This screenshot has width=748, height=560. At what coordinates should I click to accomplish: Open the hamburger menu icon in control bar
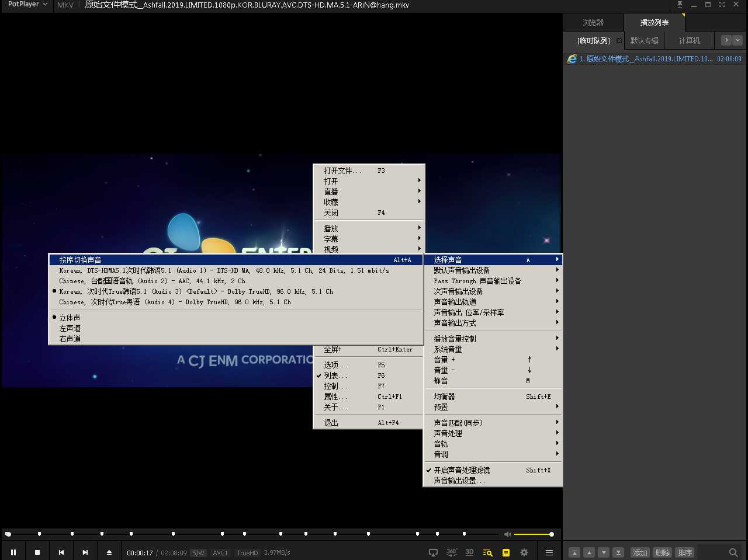(549, 552)
